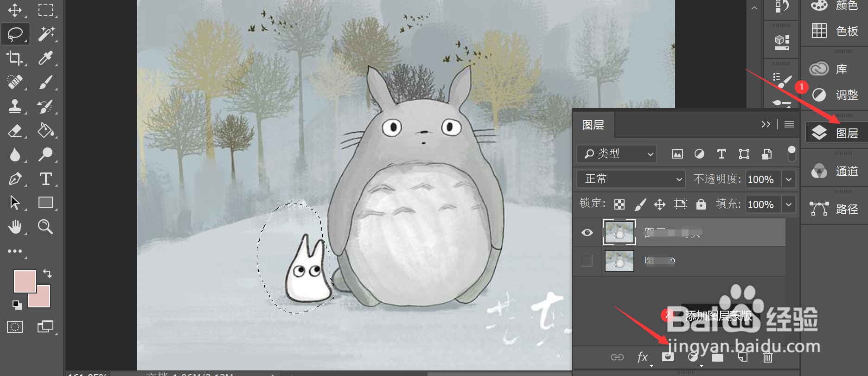The image size is (868, 376).
Task: Open the Edit Toolbar three-dots menu
Action: 15,251
